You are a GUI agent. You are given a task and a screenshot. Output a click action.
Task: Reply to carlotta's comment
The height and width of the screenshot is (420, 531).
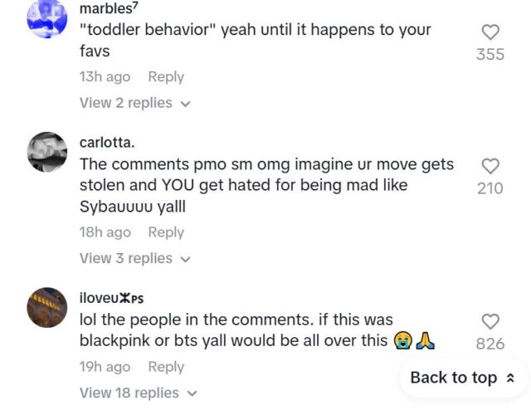pos(166,232)
